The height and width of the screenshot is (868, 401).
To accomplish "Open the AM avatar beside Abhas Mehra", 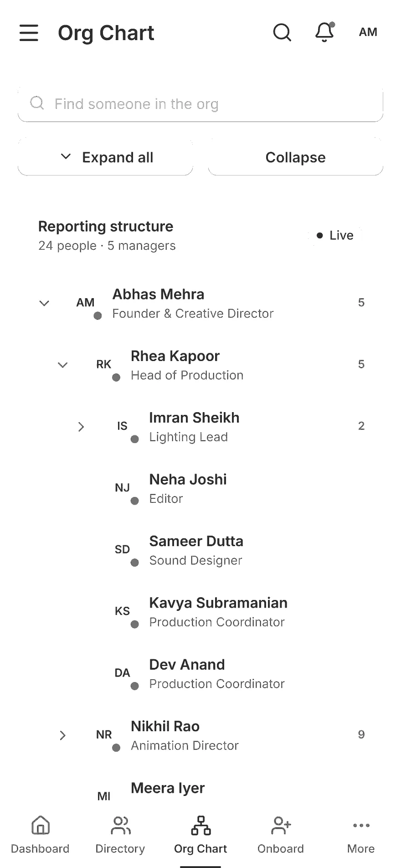I will (86, 303).
